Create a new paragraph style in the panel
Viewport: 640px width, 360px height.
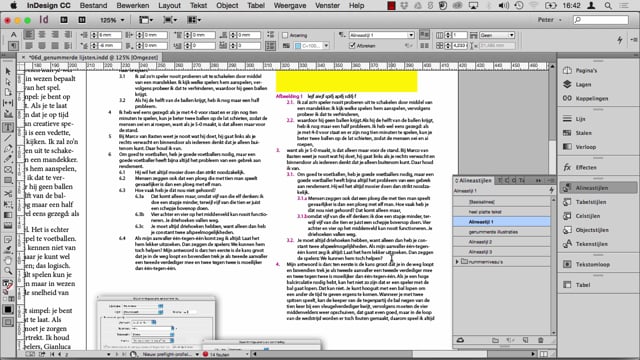[526, 340]
